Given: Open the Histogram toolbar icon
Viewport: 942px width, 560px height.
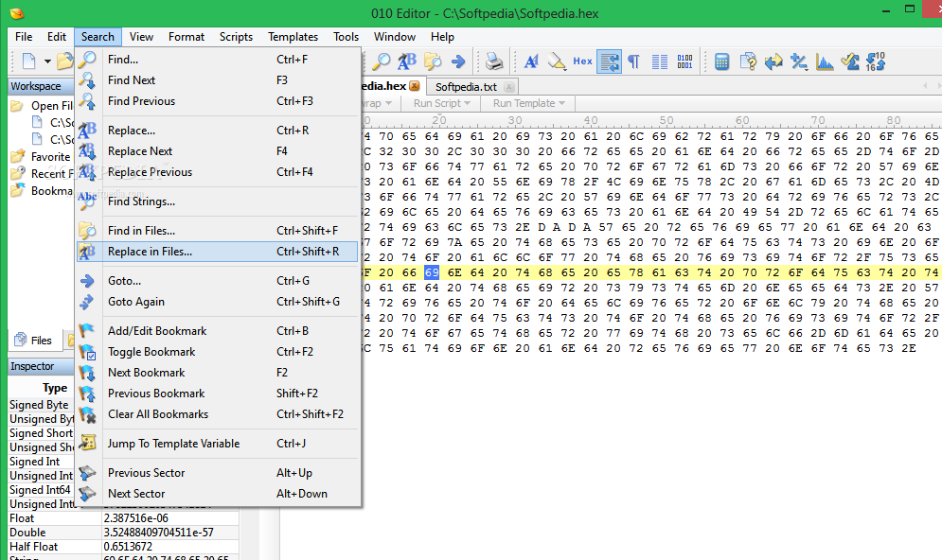Looking at the screenshot, I should [x=825, y=61].
